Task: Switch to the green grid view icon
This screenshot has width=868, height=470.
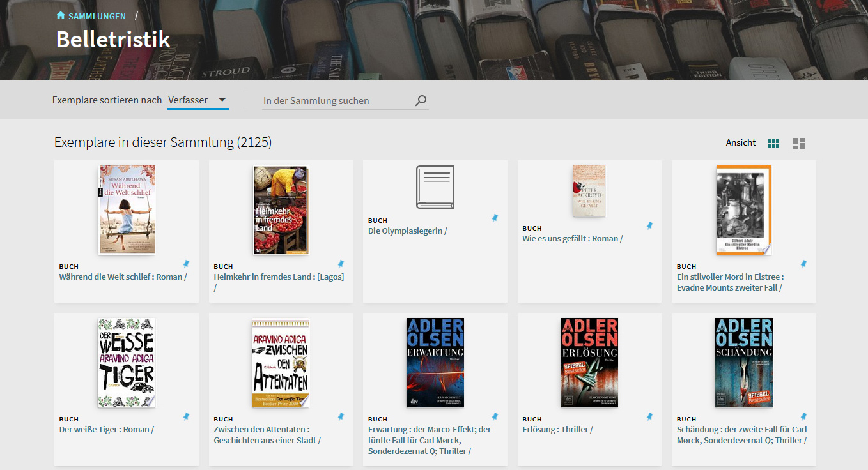Action: tap(773, 143)
